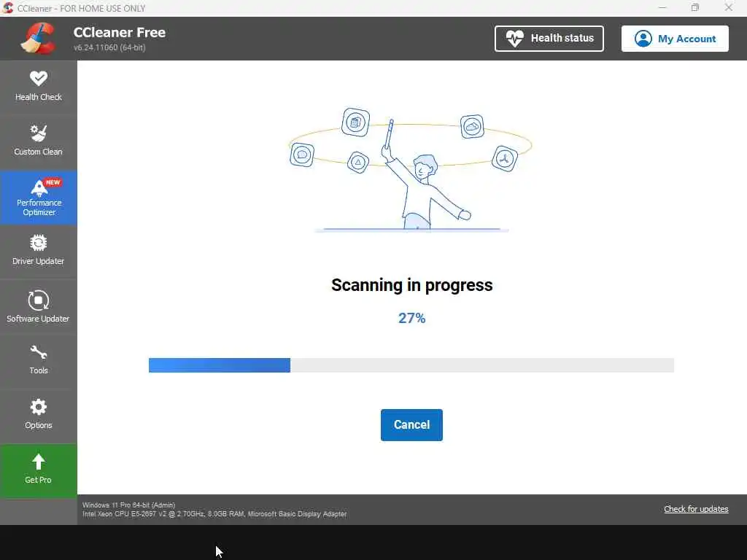
Task: Click the Health status button
Action: pyautogui.click(x=549, y=39)
